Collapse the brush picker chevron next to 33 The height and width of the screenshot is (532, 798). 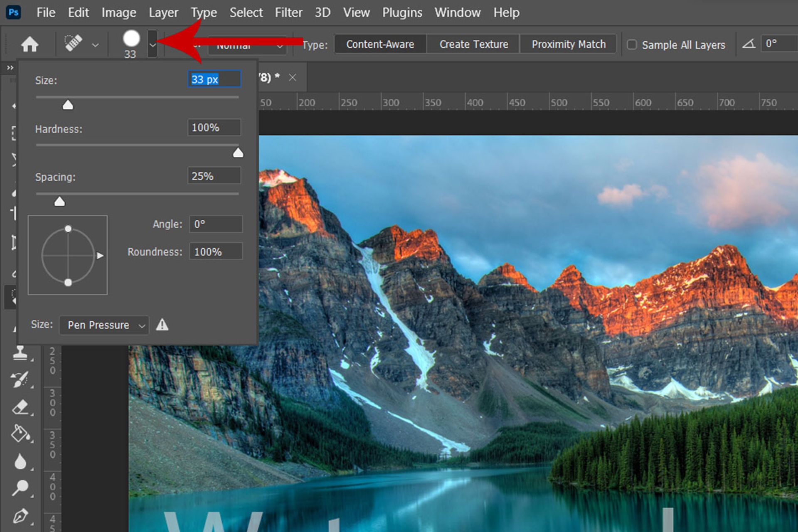pos(153,44)
